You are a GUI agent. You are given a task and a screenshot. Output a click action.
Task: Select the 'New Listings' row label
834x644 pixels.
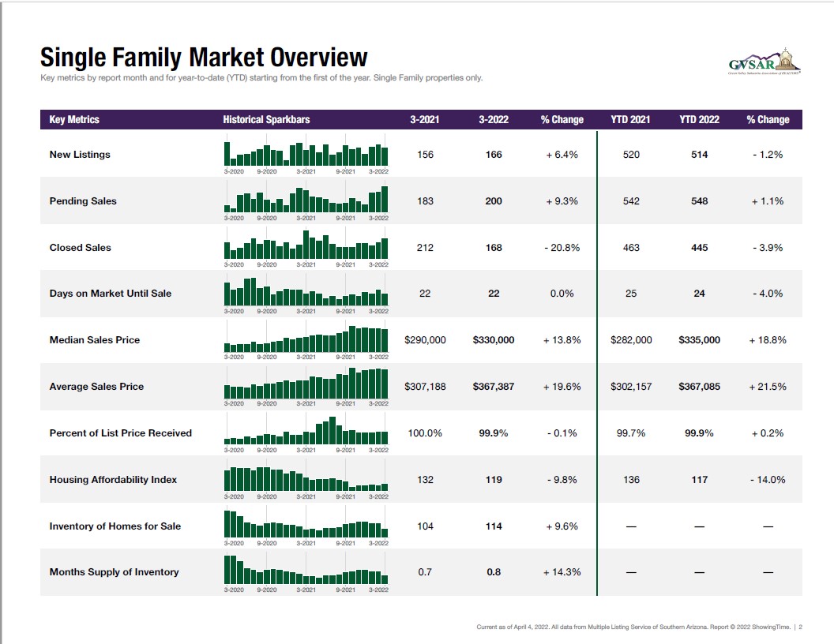click(x=80, y=155)
